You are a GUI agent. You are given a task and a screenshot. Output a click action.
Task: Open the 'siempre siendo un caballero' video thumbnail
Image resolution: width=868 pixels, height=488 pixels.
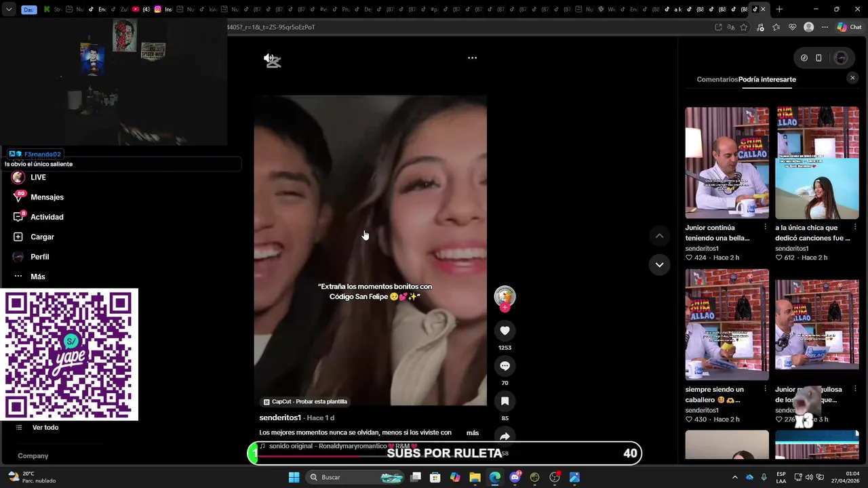pos(727,325)
